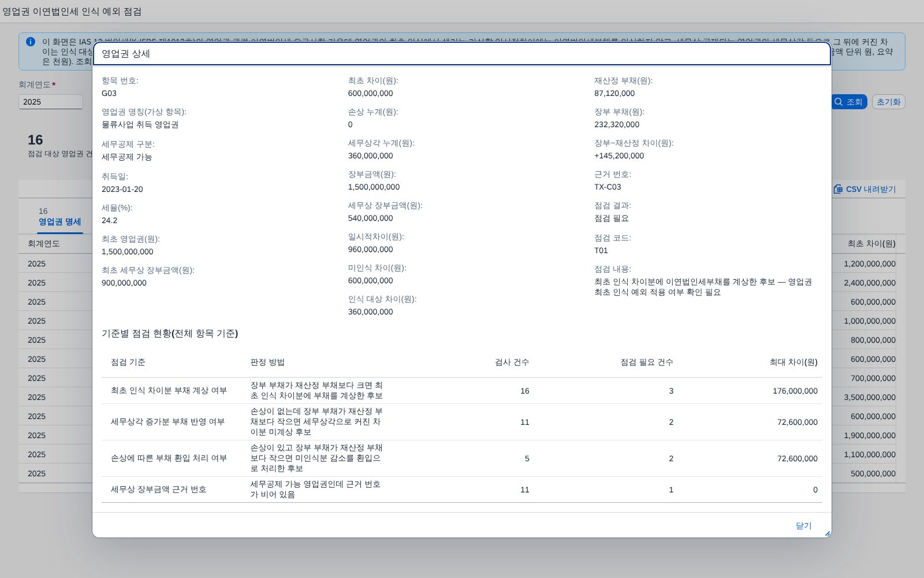Click background cell 2,400,000,000
The image size is (924, 578).
[x=870, y=283]
